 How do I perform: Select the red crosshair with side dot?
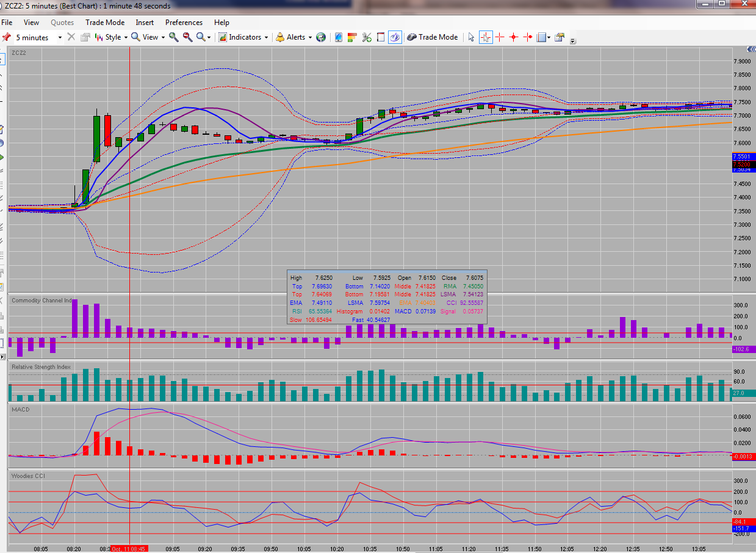pyautogui.click(x=528, y=37)
